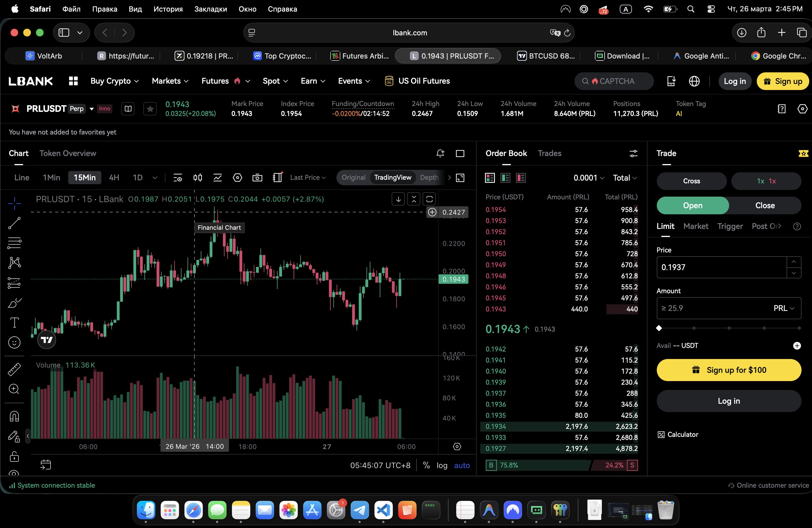Click the Sign up for $100 button
This screenshot has height=528, width=812.
pyautogui.click(x=729, y=370)
